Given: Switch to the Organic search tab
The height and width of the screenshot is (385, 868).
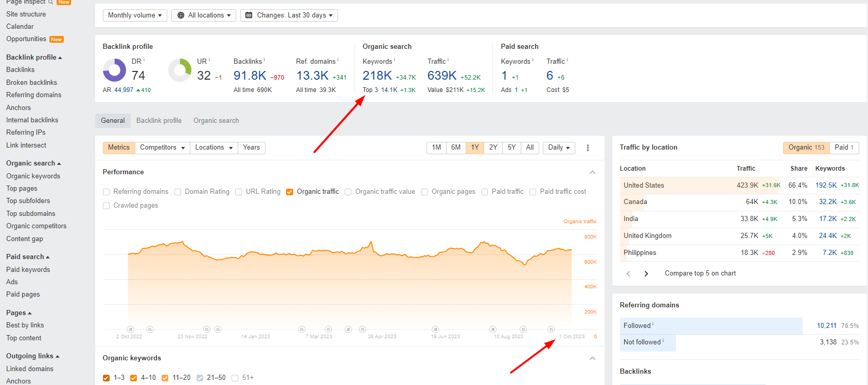Looking at the screenshot, I should pyautogui.click(x=216, y=121).
